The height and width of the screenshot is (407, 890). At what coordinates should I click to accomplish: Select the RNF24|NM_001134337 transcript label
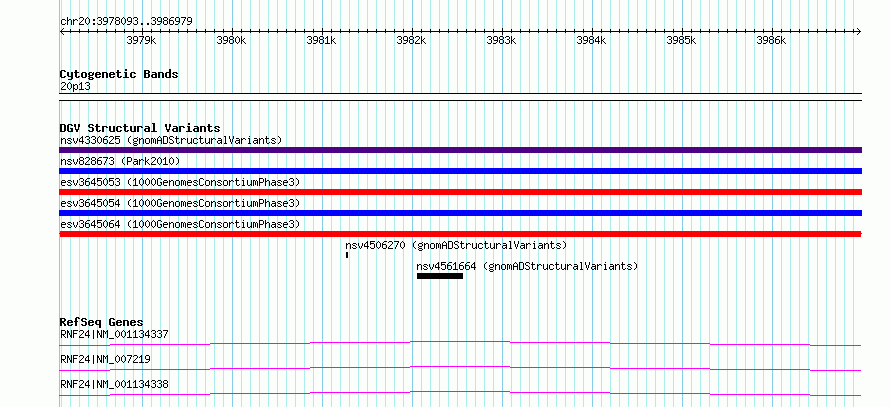pyautogui.click(x=114, y=334)
